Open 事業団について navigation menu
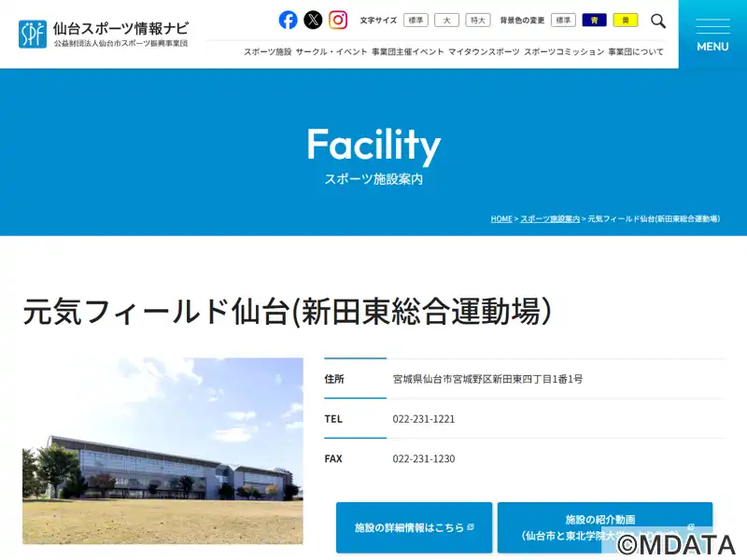747x560 pixels. click(636, 52)
